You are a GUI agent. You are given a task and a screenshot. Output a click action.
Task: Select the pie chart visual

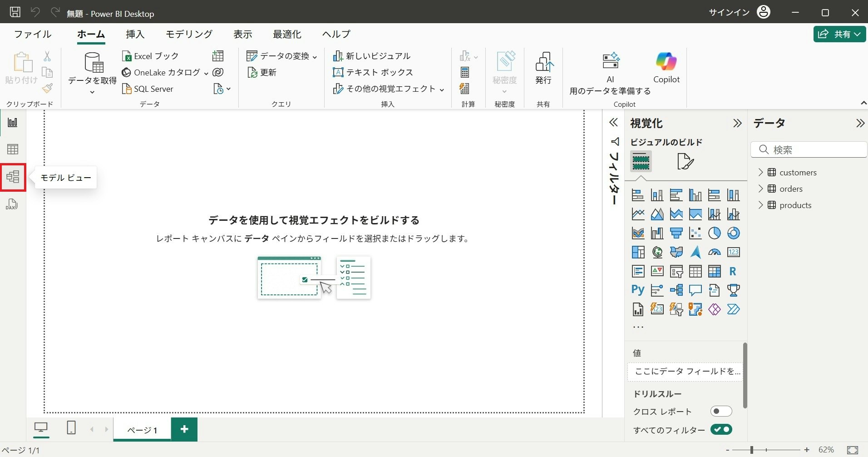pos(714,233)
